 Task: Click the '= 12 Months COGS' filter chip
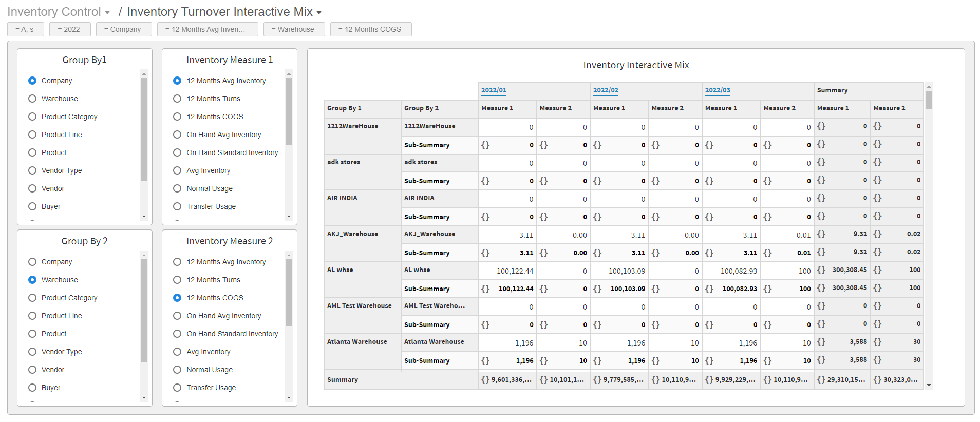371,29
